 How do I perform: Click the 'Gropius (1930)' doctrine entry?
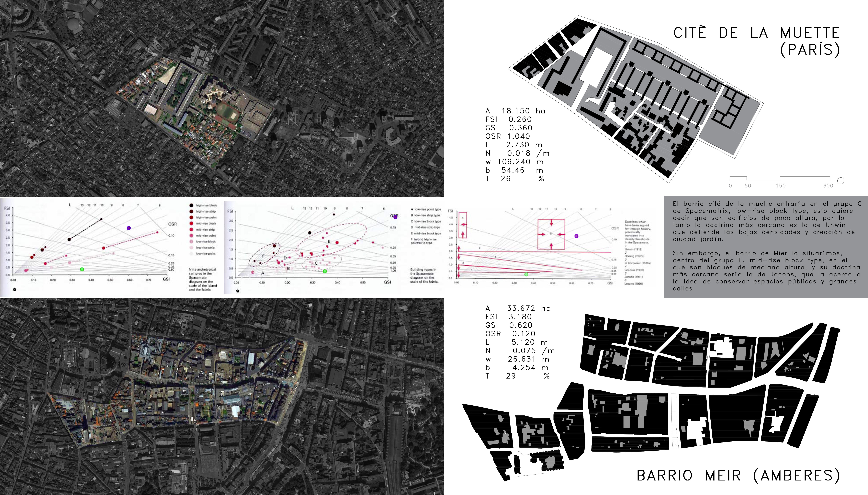[635, 270]
